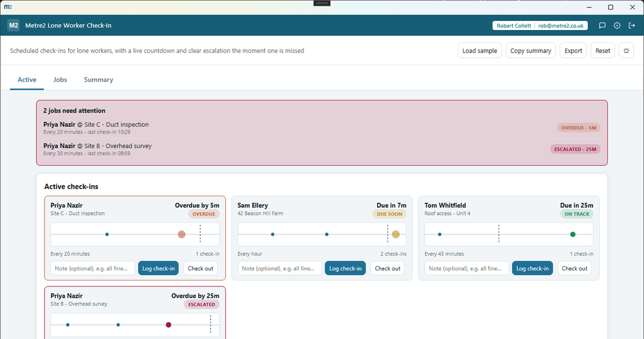Sign out using the exit arrow icon
The image size is (644, 339).
[x=631, y=25]
